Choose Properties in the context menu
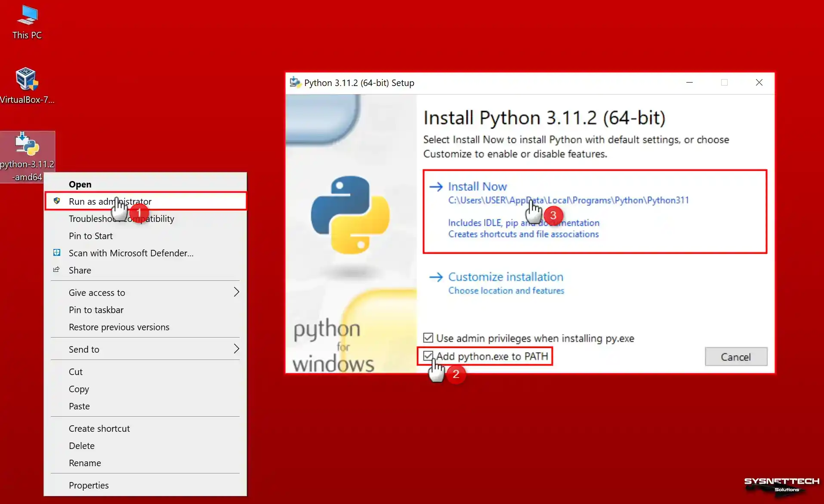 point(145,485)
